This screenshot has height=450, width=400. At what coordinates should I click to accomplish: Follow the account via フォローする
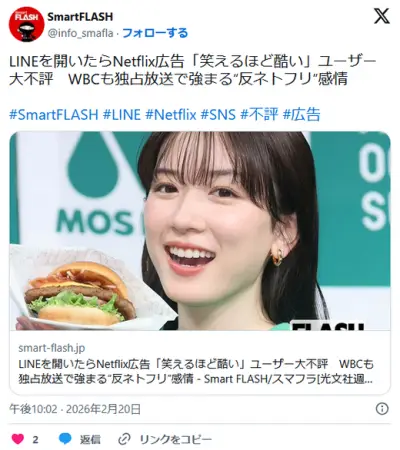click(155, 33)
